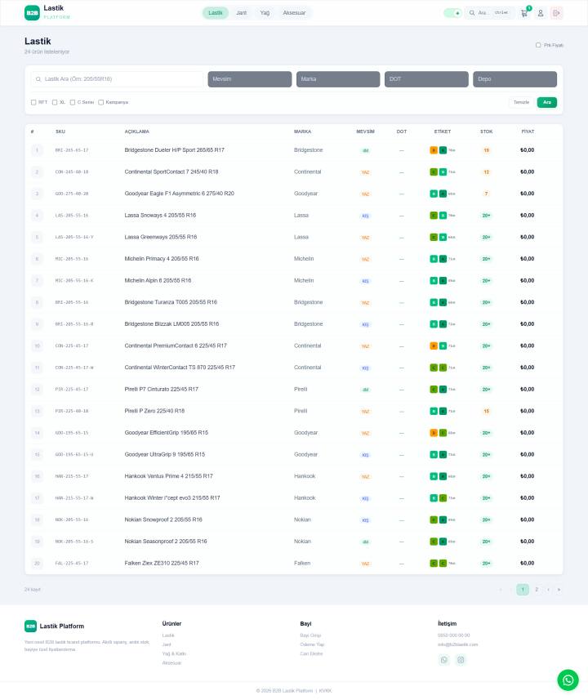This screenshot has height=700, width=588.
Task: Open the KVKK footer link
Action: (325, 691)
